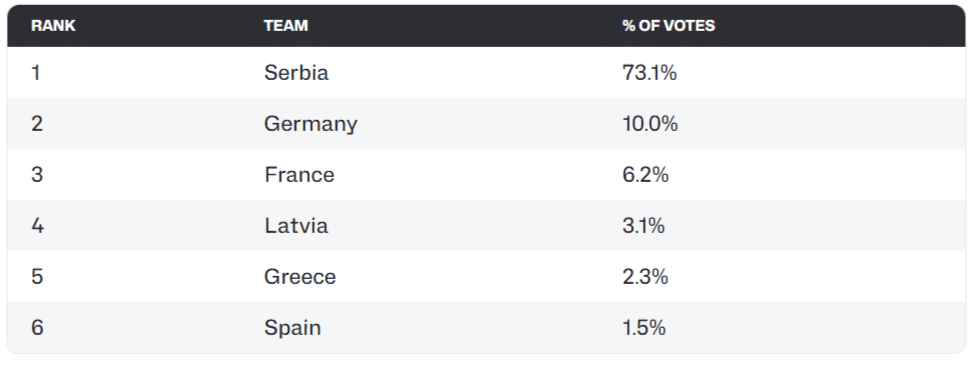The height and width of the screenshot is (370, 970).
Task: Click rank number 6 cell
Action: coord(37,327)
